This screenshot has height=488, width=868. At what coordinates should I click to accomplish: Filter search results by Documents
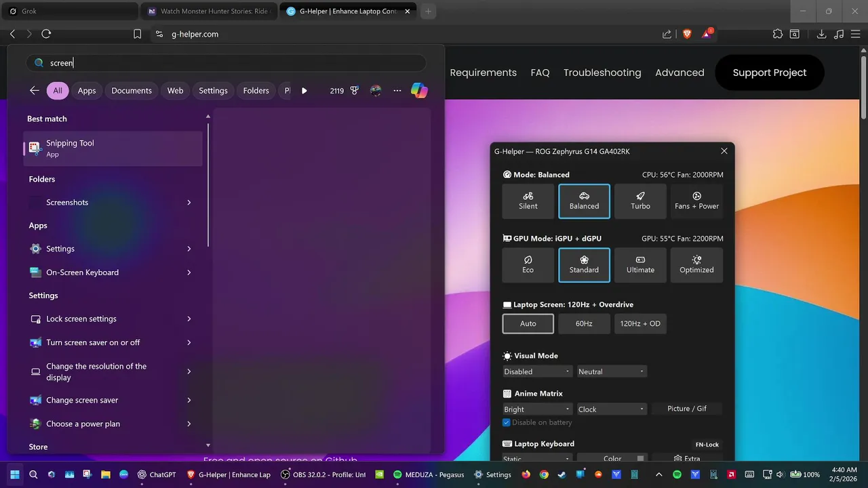pyautogui.click(x=132, y=91)
